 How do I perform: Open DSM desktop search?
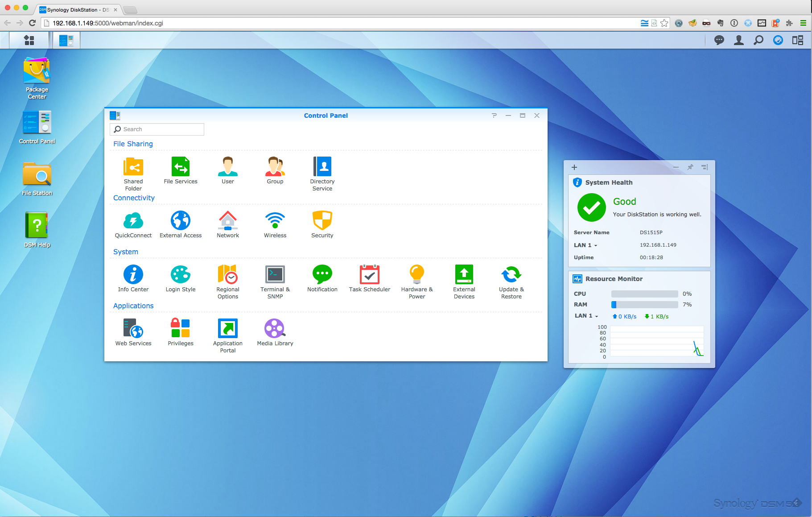(758, 40)
